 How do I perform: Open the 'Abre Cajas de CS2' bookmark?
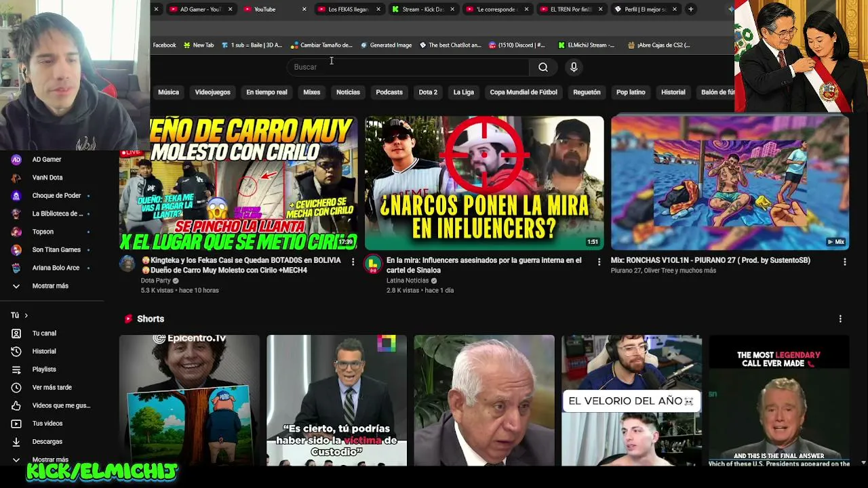click(659, 45)
